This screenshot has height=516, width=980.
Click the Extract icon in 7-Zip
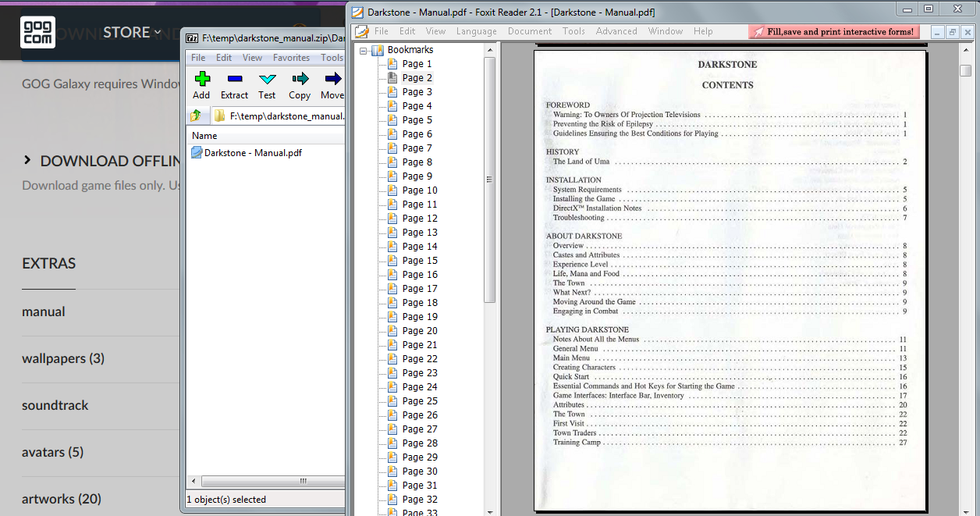coord(234,79)
